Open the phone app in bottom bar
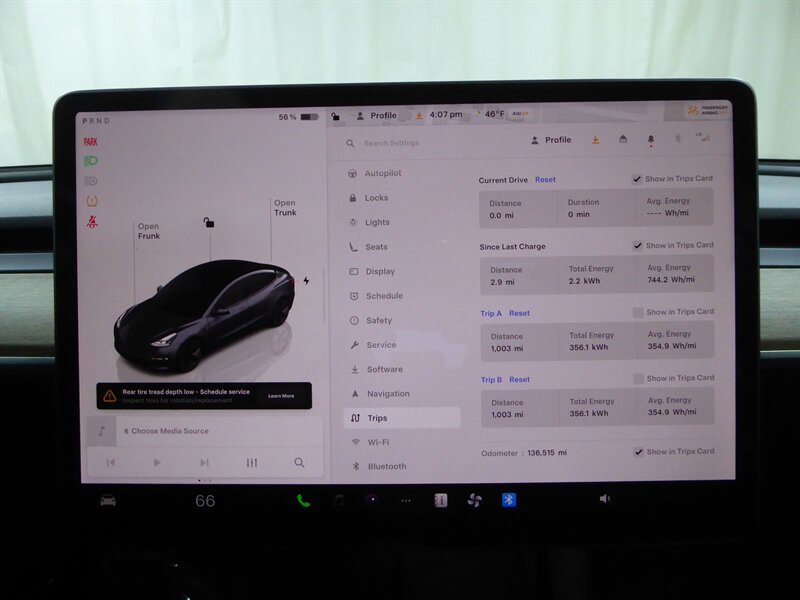800x600 pixels. pos(303,501)
